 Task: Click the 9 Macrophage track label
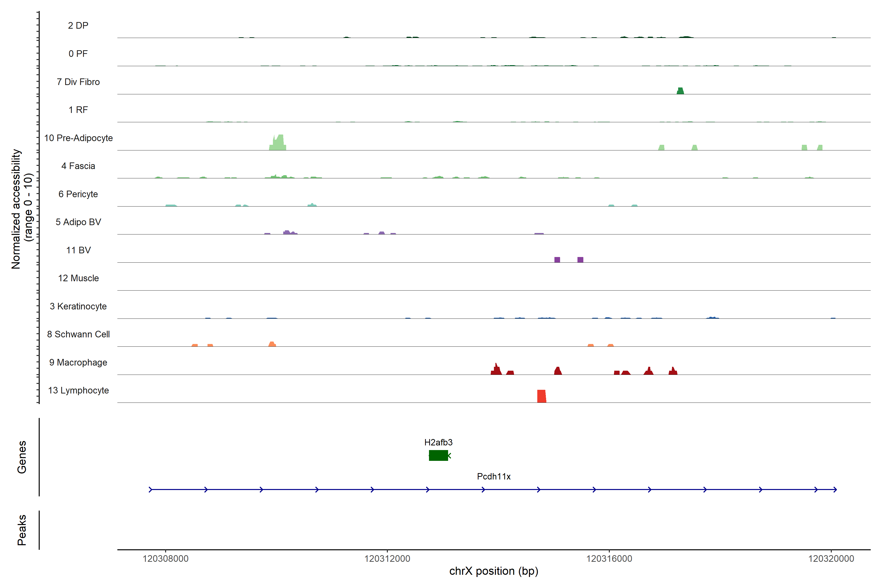(x=78, y=362)
